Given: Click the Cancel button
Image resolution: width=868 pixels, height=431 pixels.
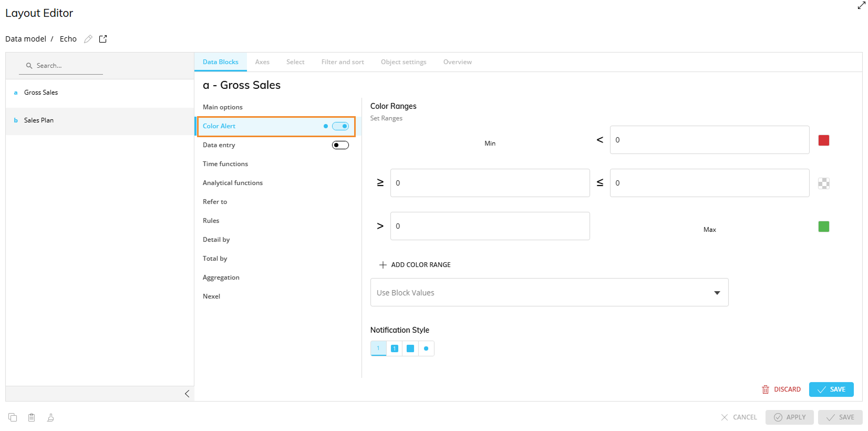Looking at the screenshot, I should click(739, 417).
